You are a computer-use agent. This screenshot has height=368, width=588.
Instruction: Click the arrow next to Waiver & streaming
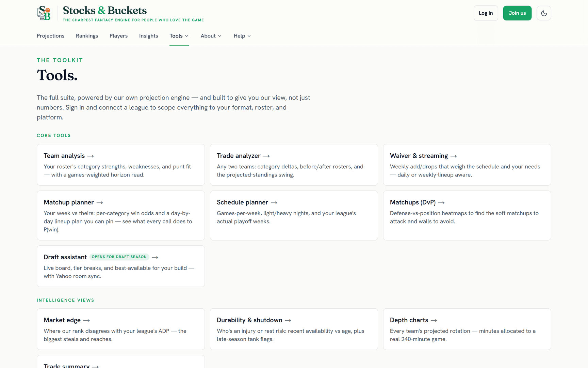click(x=454, y=156)
